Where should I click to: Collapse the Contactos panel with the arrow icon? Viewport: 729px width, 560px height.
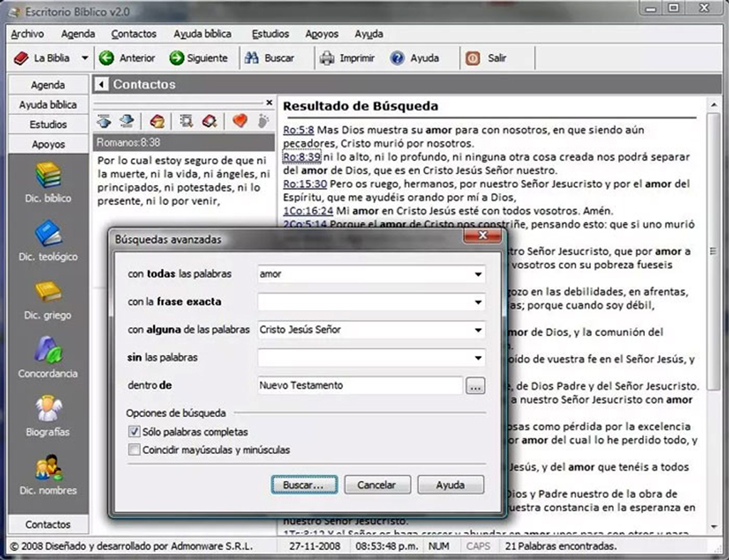coord(101,84)
